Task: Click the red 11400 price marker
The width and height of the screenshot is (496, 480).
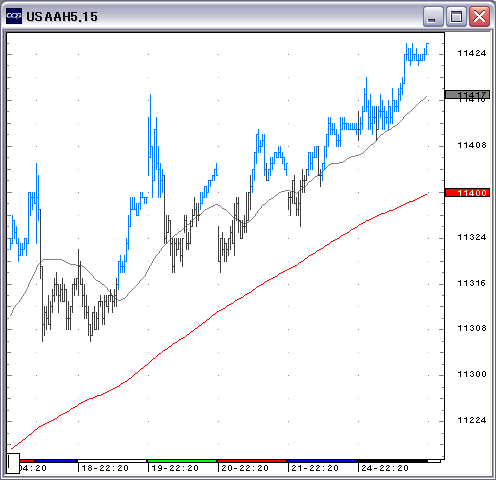Action: click(467, 193)
